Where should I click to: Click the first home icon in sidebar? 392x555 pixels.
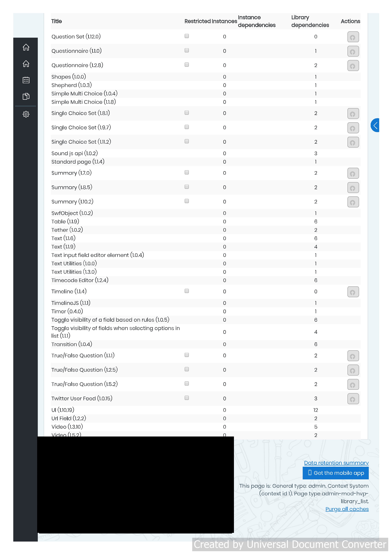pyautogui.click(x=26, y=47)
